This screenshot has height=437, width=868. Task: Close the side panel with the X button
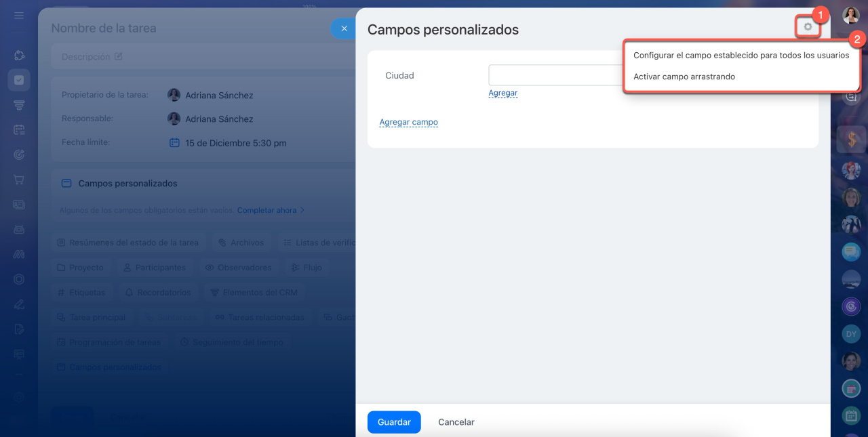tap(344, 28)
